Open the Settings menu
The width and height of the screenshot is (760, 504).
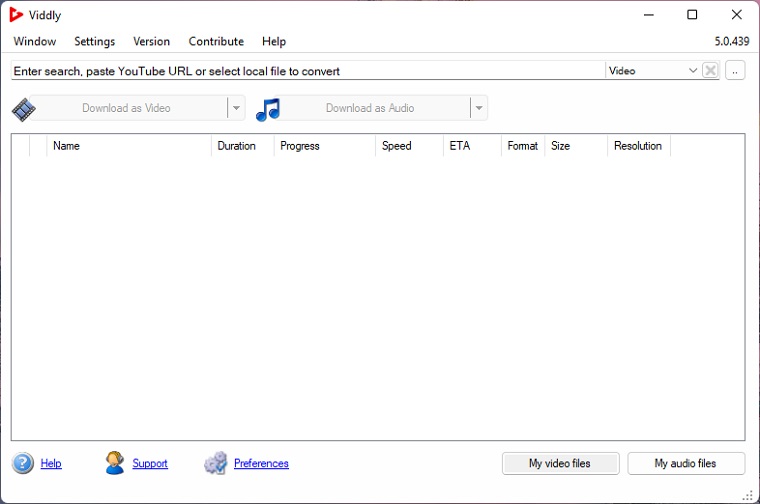tap(95, 41)
